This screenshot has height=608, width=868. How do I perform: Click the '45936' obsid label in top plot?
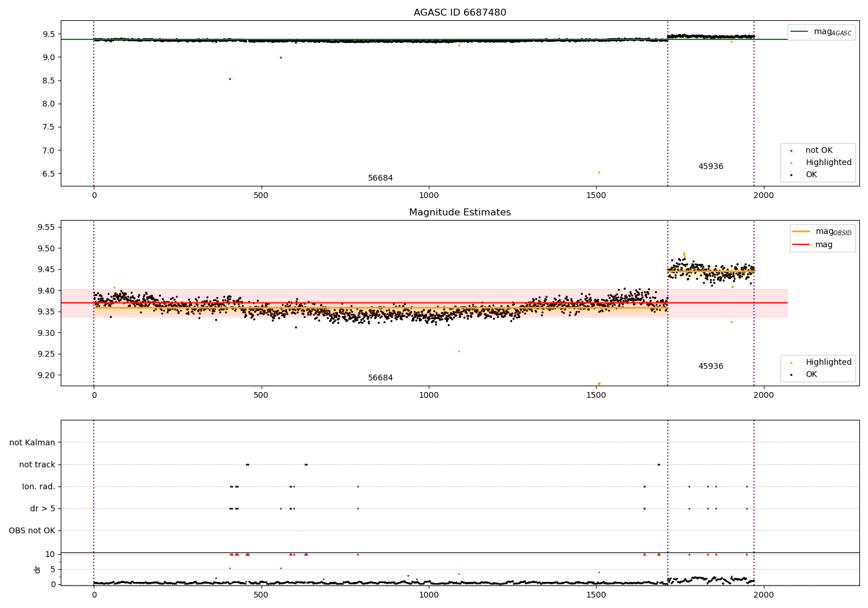[711, 167]
